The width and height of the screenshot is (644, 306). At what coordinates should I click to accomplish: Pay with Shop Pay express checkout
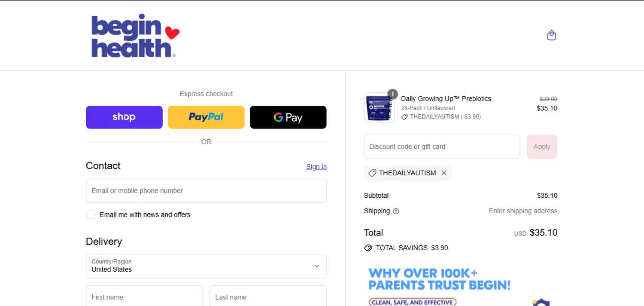point(124,117)
